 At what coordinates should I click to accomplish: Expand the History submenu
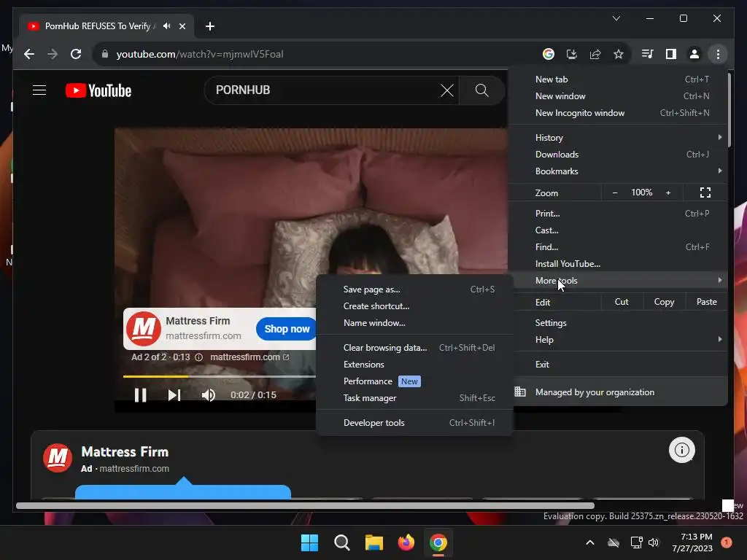click(x=617, y=138)
